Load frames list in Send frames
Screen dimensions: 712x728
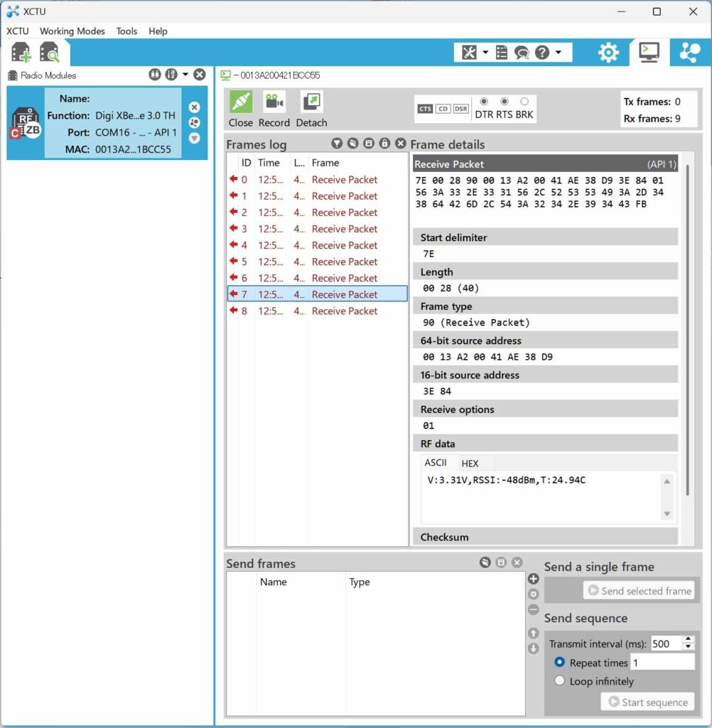[485, 562]
